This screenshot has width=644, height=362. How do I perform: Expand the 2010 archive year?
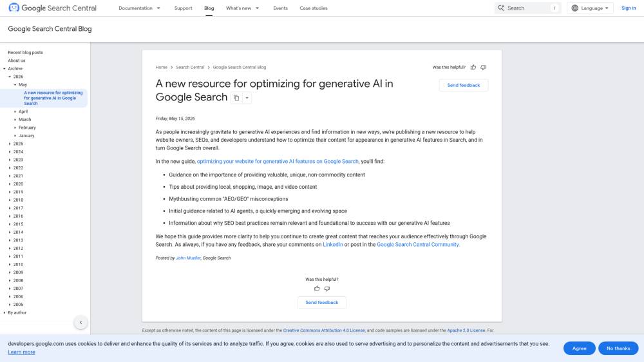point(10,264)
